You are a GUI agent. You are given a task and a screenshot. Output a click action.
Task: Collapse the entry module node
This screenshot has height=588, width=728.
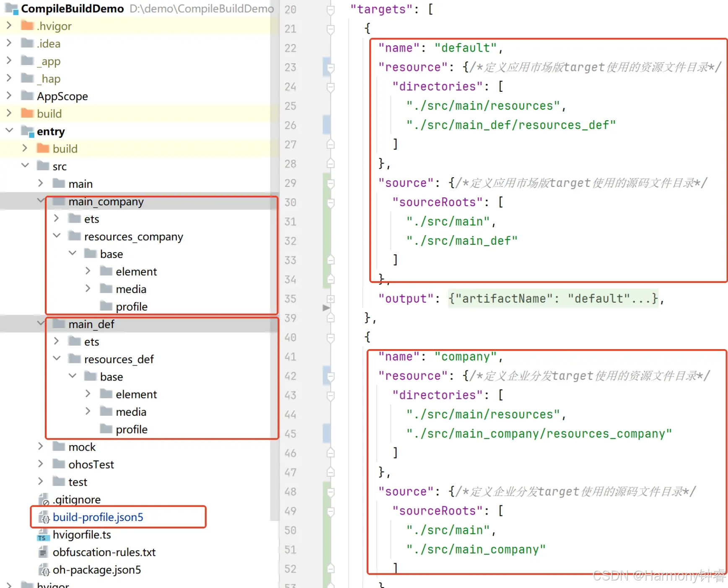pos(9,131)
